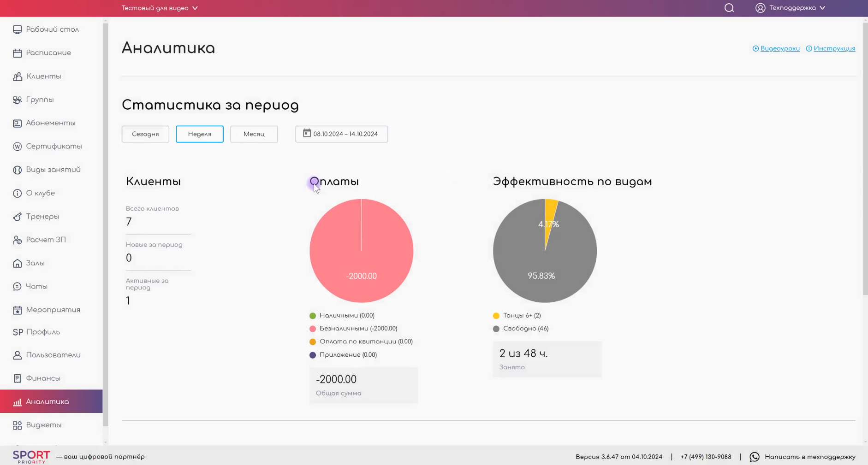The width and height of the screenshot is (868, 465).
Task: Click the WhatsApp support icon in footer
Action: (755, 457)
